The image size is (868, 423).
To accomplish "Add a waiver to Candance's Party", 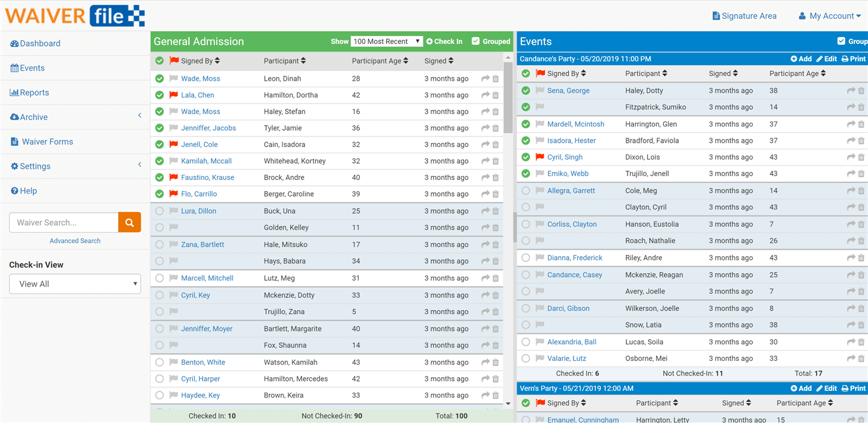I will tap(801, 58).
